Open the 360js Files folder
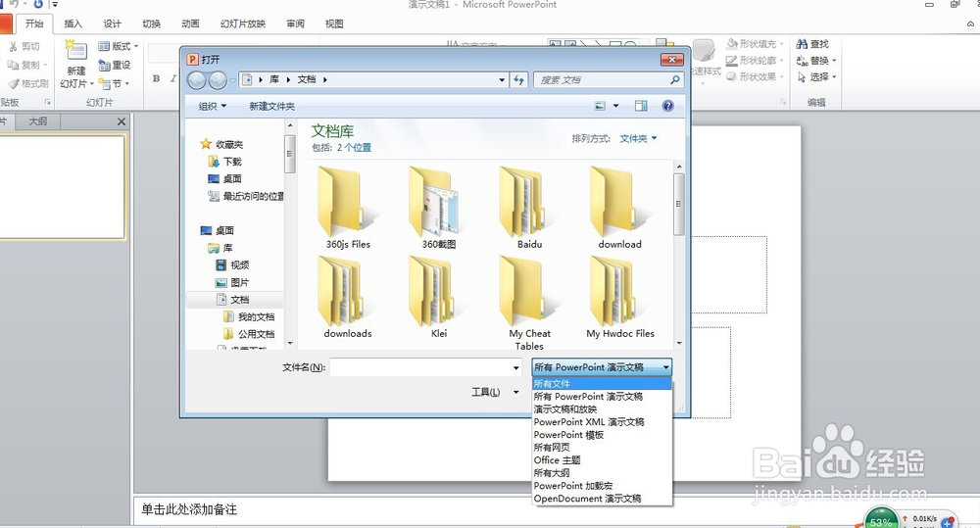Viewport: 980px width, 528px height. tap(348, 208)
